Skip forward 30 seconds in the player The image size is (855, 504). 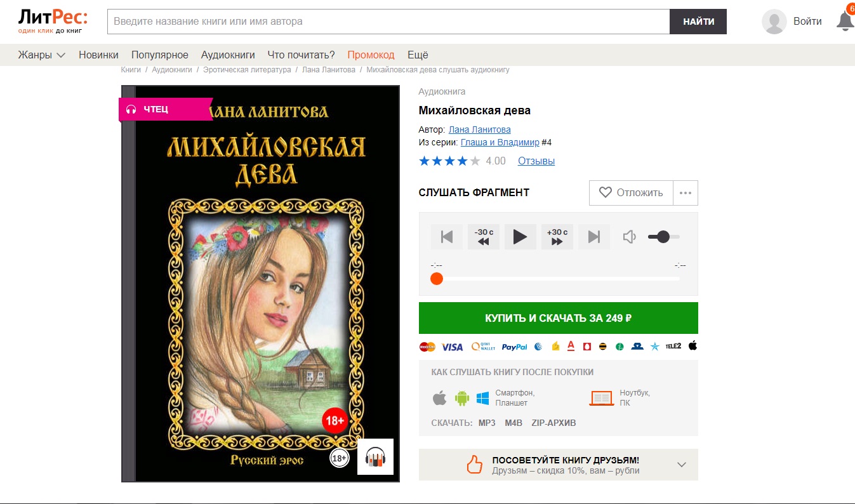pos(557,237)
